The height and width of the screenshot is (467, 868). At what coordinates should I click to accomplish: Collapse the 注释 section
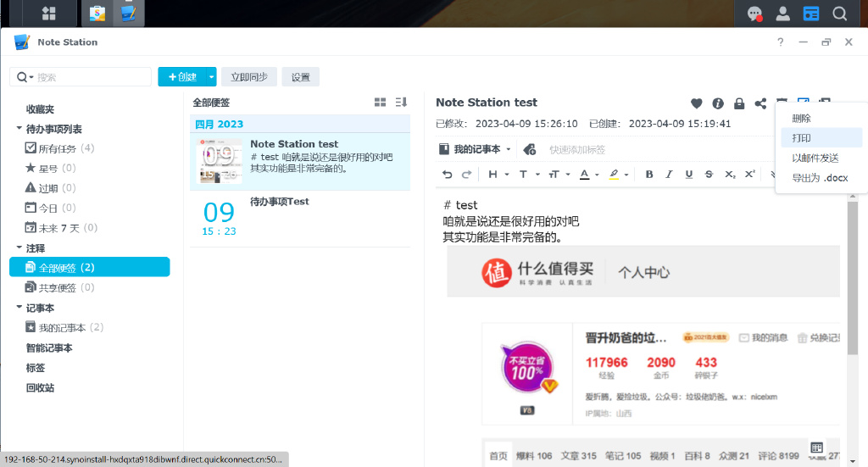[19, 247]
